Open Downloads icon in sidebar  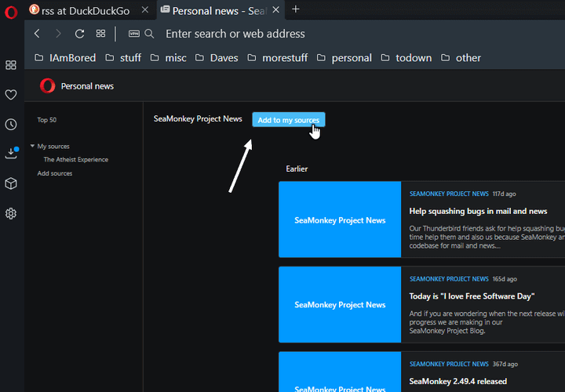(11, 154)
